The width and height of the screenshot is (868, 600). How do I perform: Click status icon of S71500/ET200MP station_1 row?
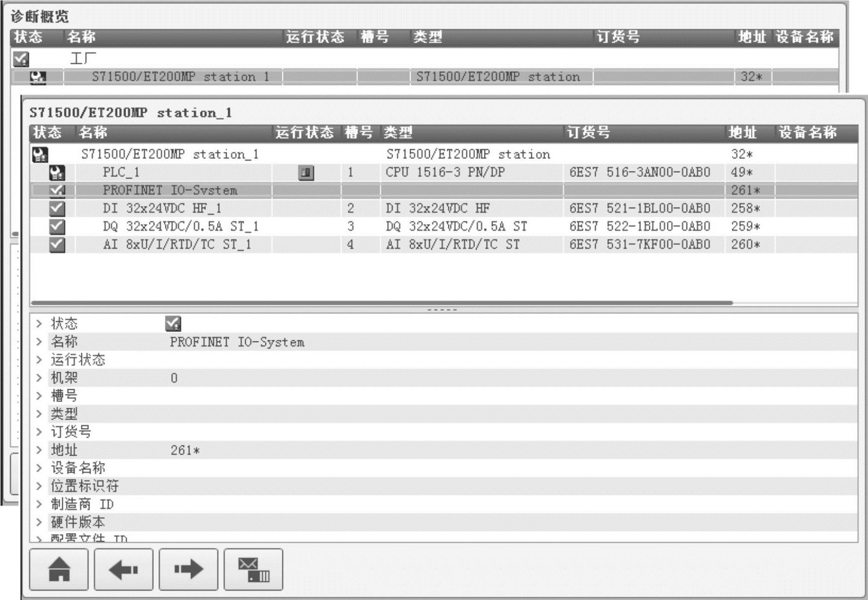coord(40,154)
